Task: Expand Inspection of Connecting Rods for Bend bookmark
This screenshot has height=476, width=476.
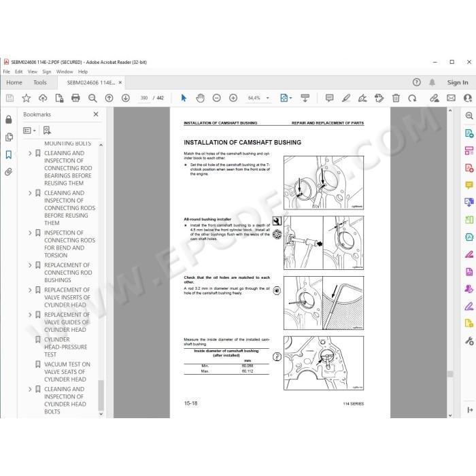Action: click(30, 233)
